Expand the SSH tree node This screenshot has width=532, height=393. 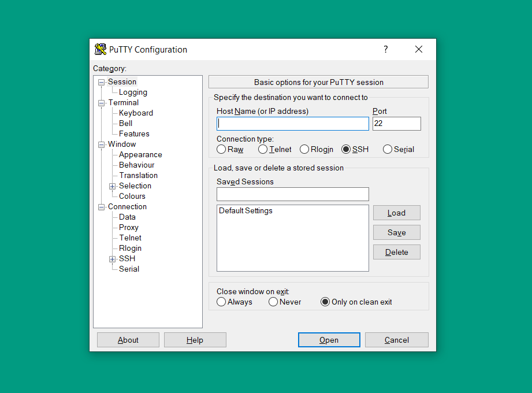click(112, 259)
